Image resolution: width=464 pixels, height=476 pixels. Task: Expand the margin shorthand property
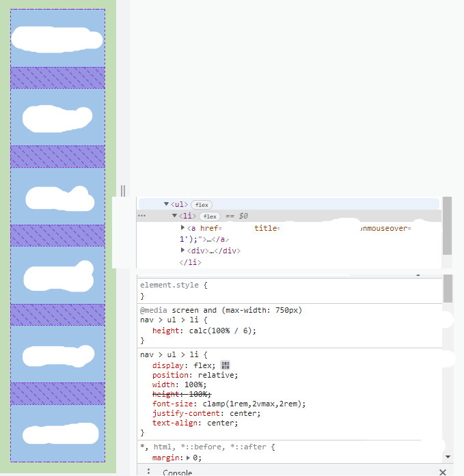pyautogui.click(x=189, y=458)
